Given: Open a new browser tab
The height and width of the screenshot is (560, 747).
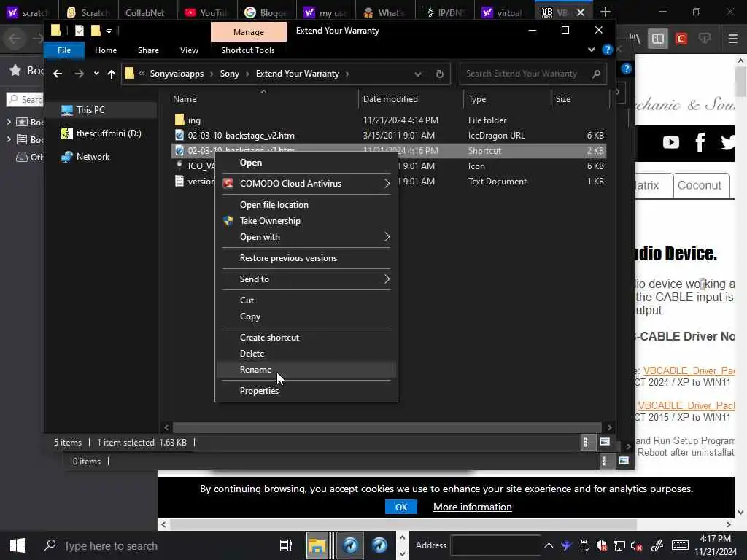Looking at the screenshot, I should coord(605,12).
